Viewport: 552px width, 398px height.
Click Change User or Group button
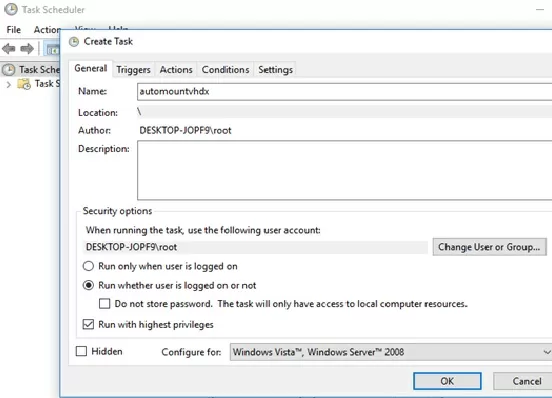(489, 247)
